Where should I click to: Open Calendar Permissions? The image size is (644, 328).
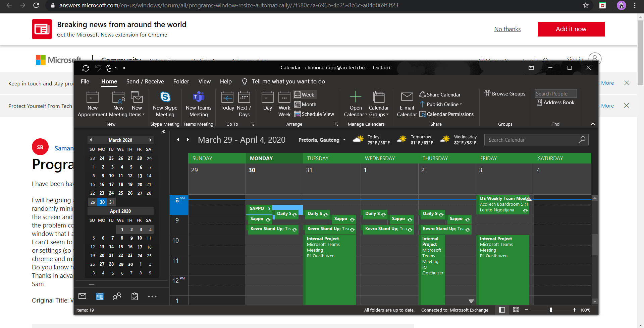(x=446, y=114)
